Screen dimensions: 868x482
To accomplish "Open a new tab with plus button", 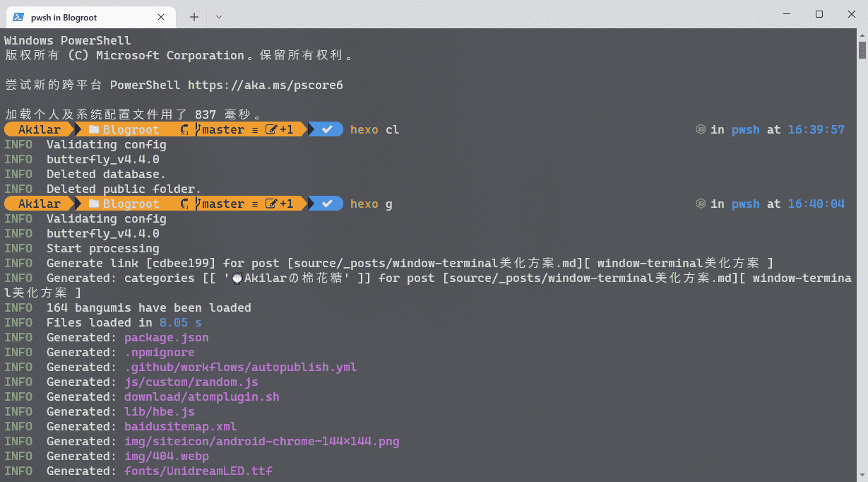I will point(194,17).
